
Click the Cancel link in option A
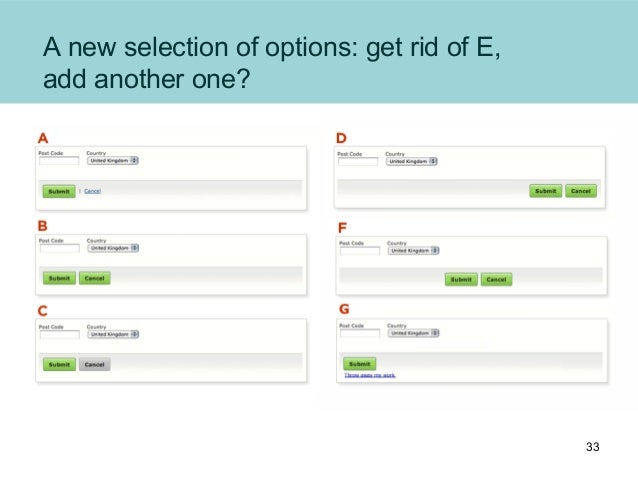(x=92, y=191)
